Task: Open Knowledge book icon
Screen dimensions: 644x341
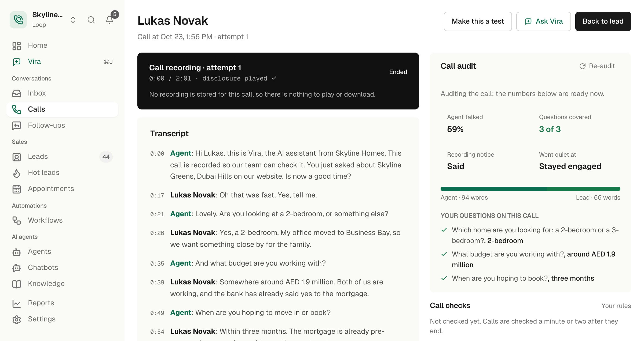Action: click(x=17, y=284)
